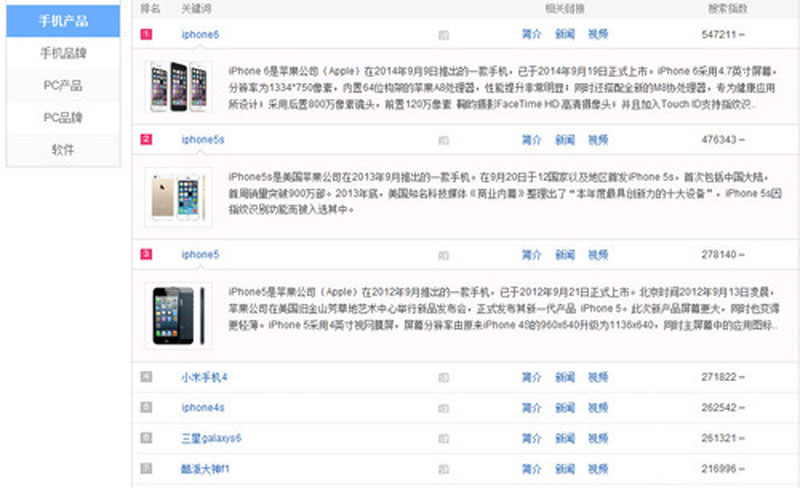Open 简介 link for 三星galaxys6
Screen dimensions: 800x488
(531, 438)
